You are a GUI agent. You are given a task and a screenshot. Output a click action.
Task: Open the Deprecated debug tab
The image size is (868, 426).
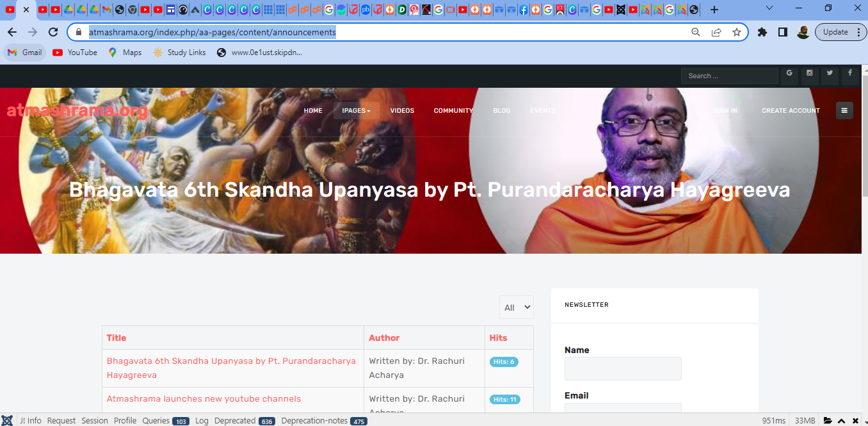(x=245, y=421)
